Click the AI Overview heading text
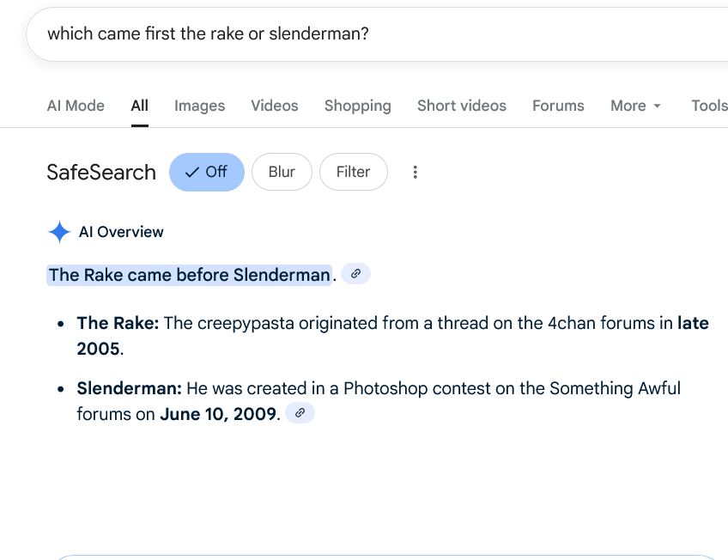This screenshot has width=728, height=560. [121, 232]
